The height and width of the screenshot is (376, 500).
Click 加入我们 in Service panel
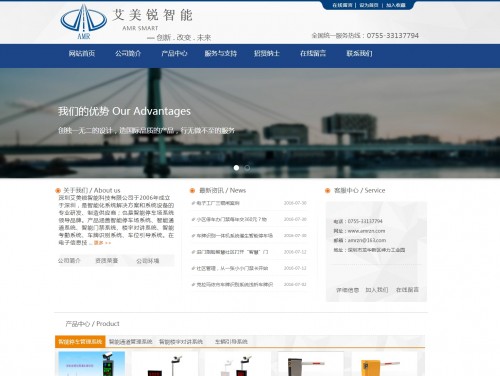point(377,290)
